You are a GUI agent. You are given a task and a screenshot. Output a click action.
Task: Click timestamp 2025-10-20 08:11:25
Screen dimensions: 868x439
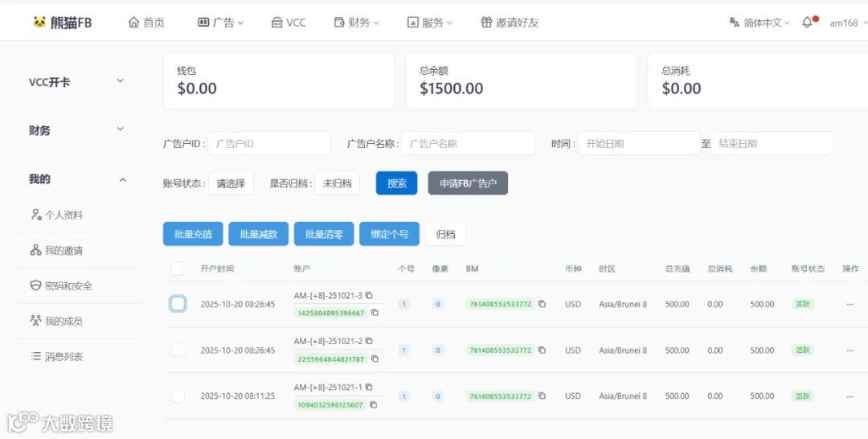click(237, 396)
